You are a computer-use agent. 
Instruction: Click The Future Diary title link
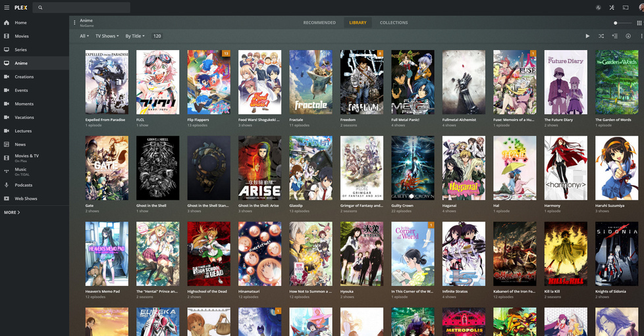[558, 120]
